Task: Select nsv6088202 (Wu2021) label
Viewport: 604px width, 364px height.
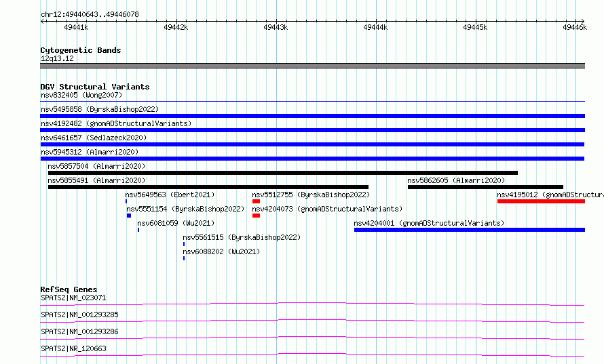Action: click(x=221, y=251)
